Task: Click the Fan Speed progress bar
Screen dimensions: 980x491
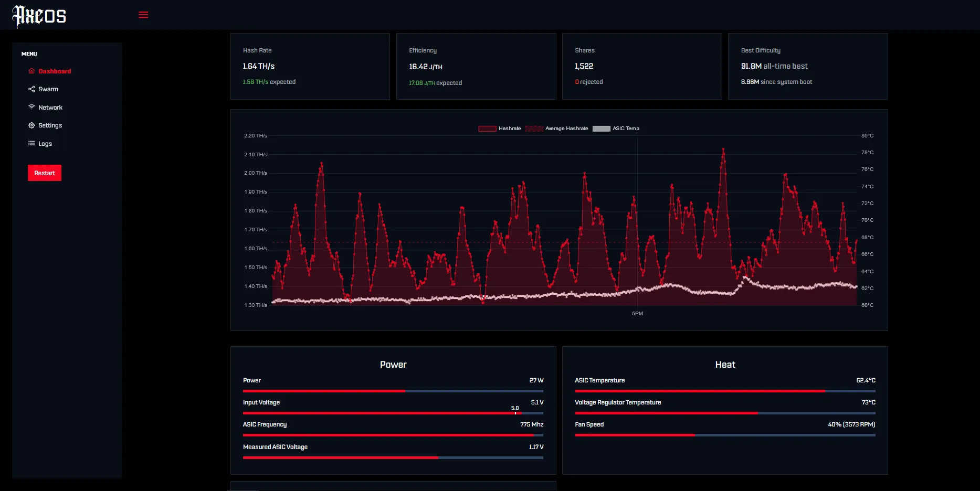Action: [724, 435]
